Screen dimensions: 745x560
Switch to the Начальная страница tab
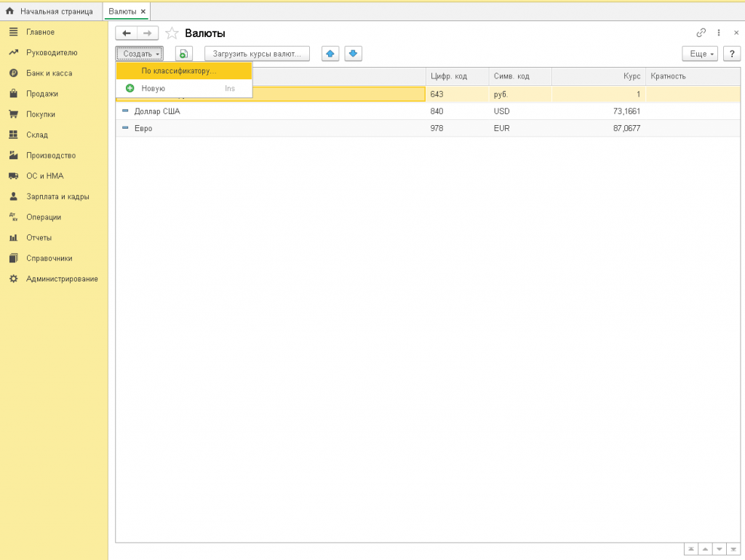[x=50, y=12]
